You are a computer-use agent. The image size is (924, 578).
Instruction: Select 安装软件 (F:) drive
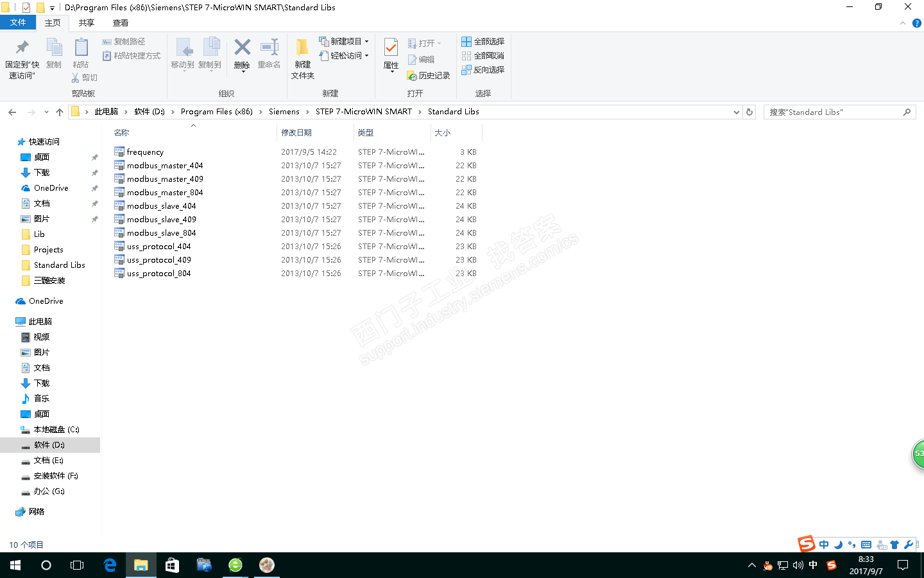56,476
